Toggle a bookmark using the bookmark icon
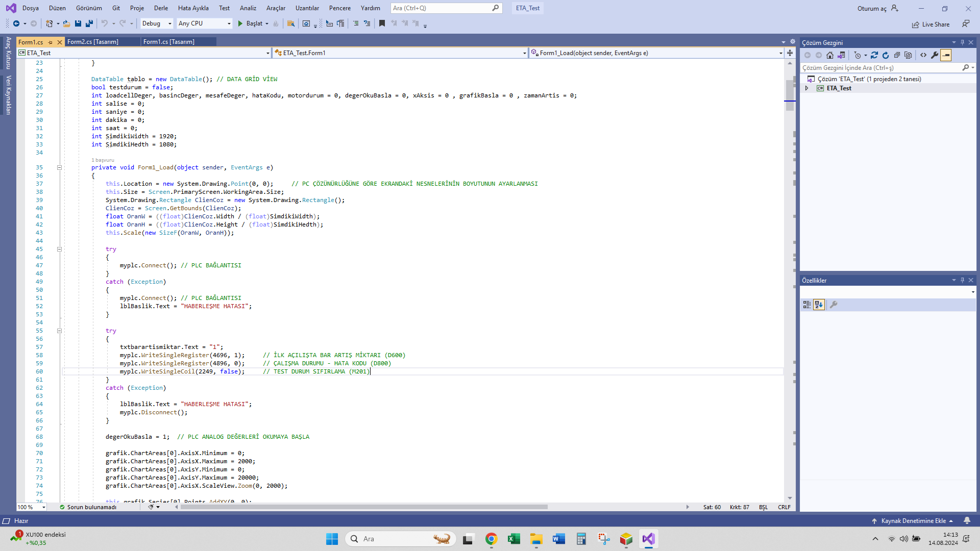The image size is (980, 551). pos(382,23)
